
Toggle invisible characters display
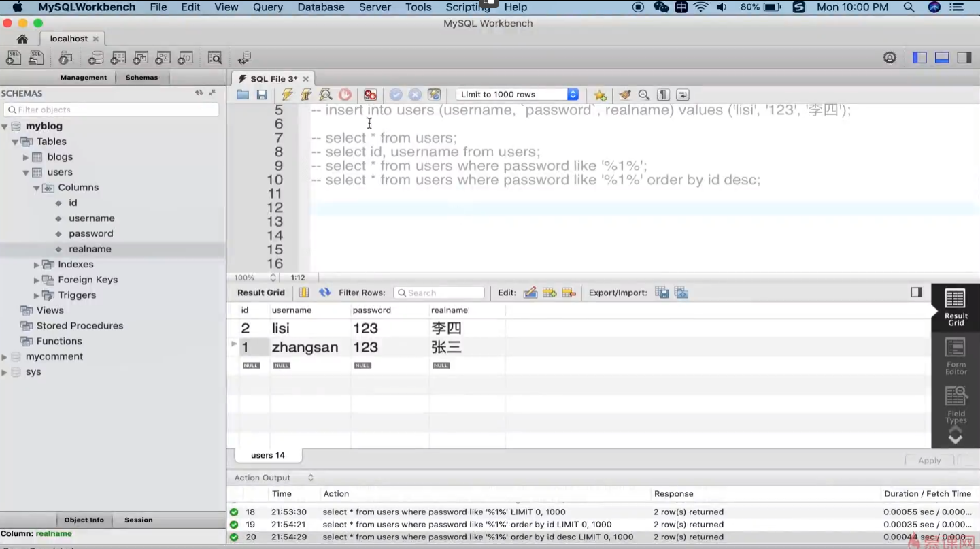664,95
